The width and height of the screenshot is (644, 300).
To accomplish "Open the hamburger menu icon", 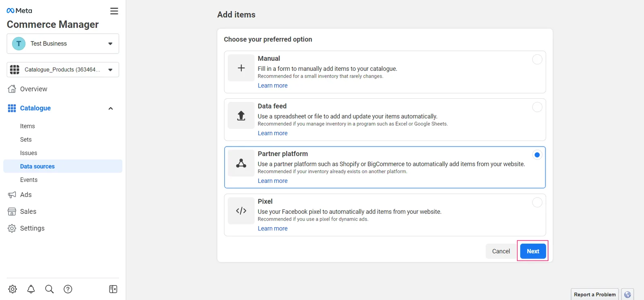I will click(114, 11).
